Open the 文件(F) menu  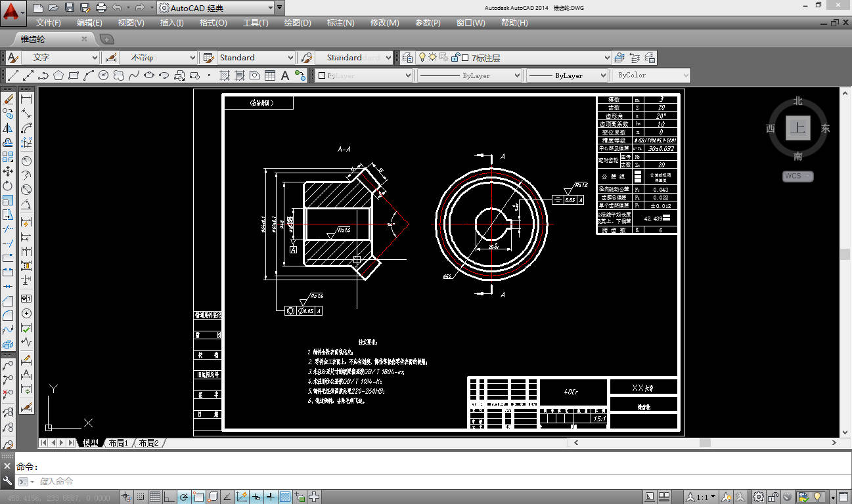(49, 22)
